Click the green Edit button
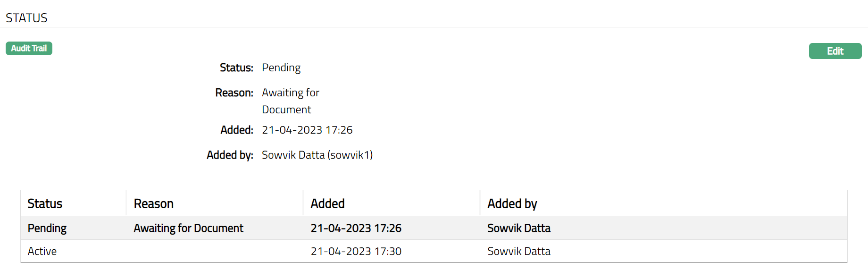The image size is (868, 271). pos(835,51)
